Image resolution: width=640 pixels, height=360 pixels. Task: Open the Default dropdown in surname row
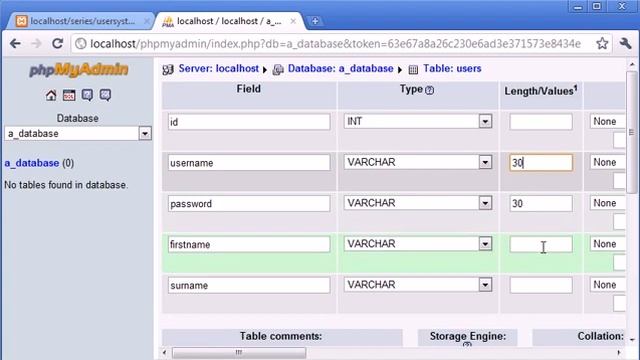point(607,284)
